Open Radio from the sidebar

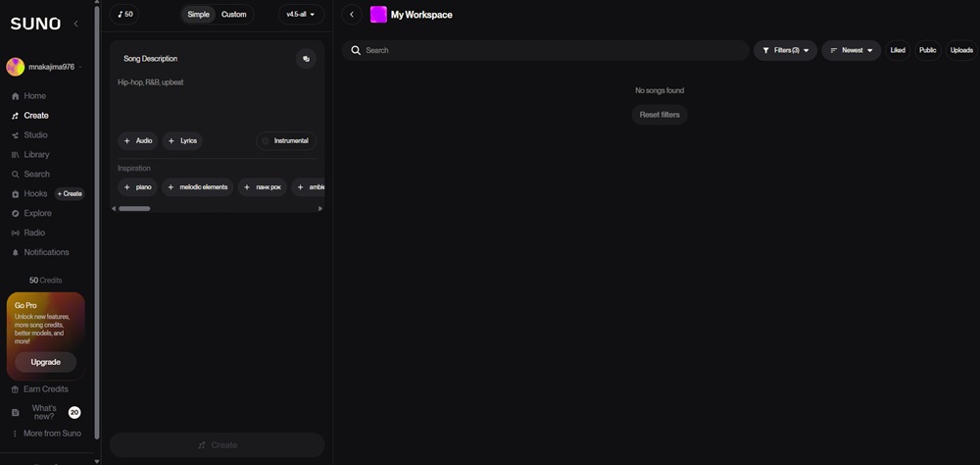pyautogui.click(x=34, y=232)
